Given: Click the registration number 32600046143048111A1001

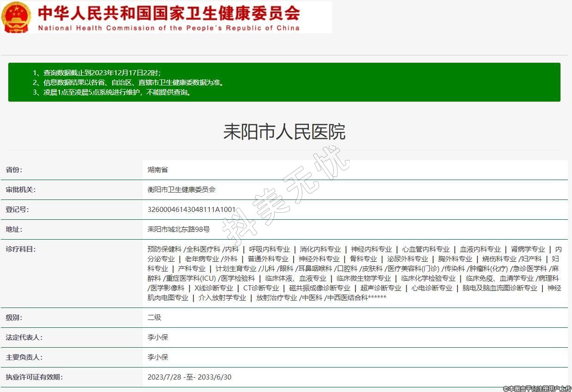Looking at the screenshot, I should coord(191,210).
